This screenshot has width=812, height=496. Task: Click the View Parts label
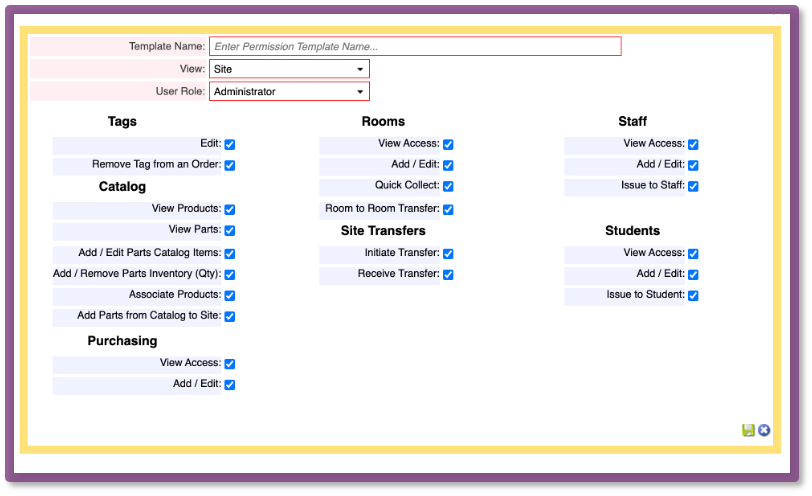point(195,229)
